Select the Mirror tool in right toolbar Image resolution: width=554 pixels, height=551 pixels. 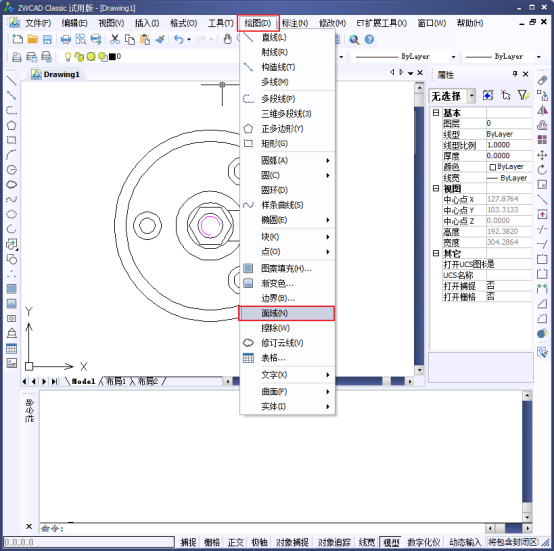click(x=542, y=110)
